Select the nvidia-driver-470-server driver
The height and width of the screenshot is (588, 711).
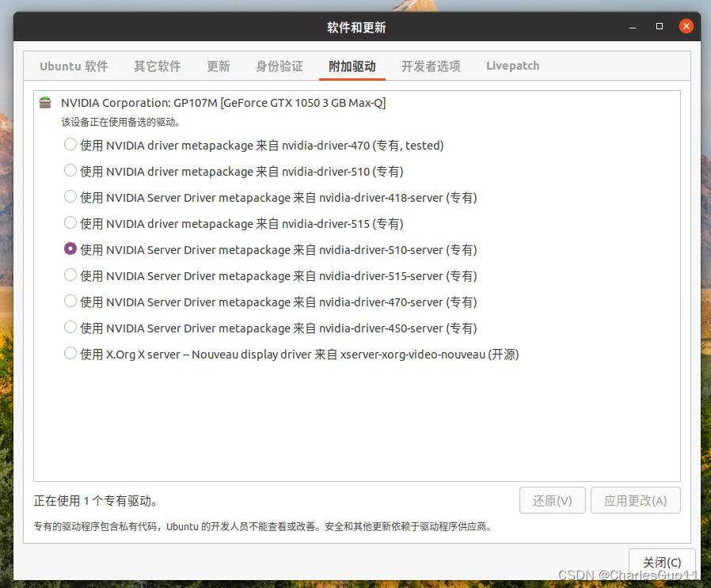70,302
